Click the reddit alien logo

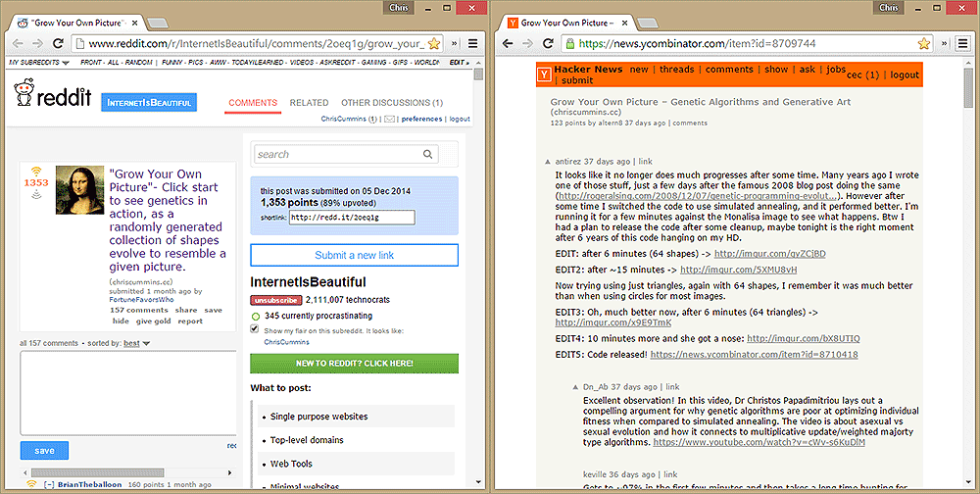coord(25,94)
